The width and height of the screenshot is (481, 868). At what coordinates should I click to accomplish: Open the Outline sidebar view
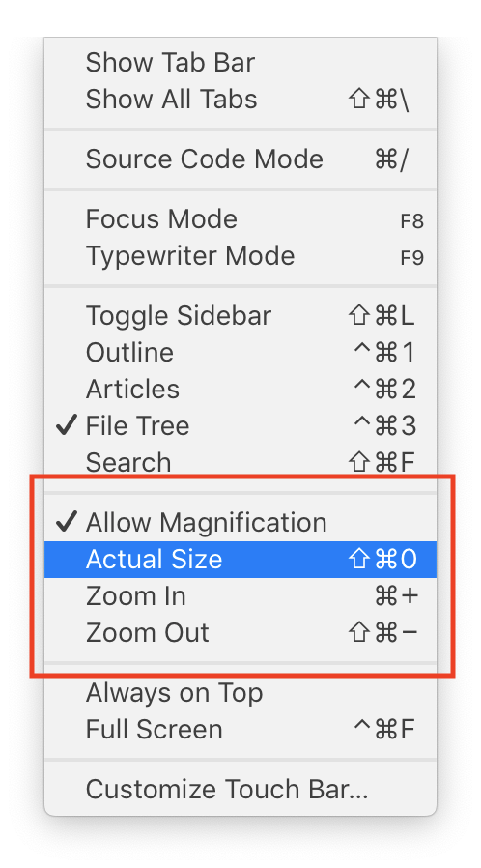(x=240, y=353)
